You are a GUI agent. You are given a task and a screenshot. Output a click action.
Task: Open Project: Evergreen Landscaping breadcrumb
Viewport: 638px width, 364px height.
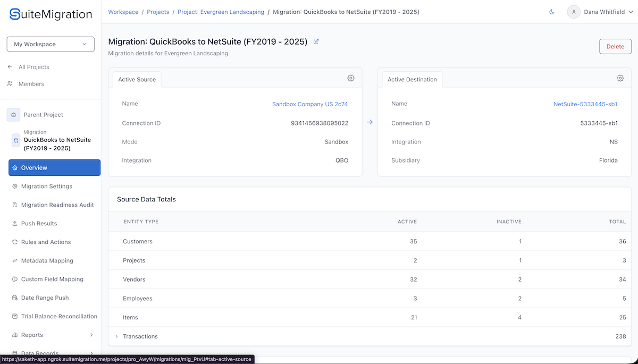point(221,12)
